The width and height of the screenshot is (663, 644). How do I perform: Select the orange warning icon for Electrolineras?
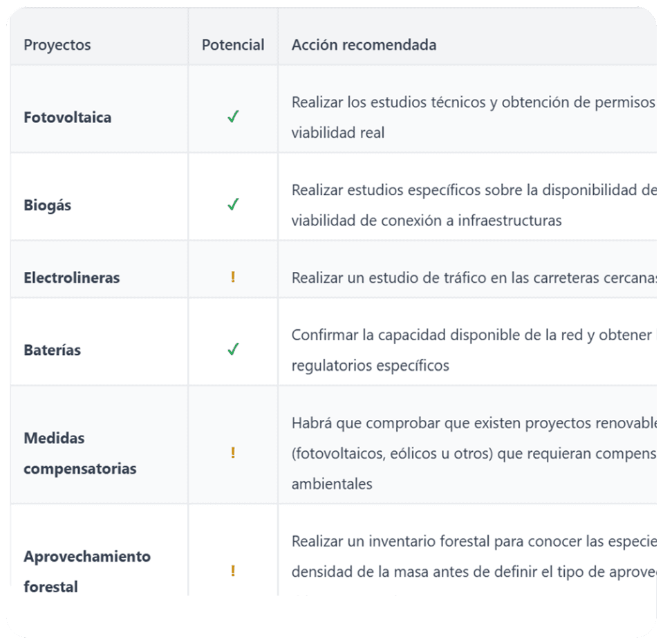tap(233, 277)
